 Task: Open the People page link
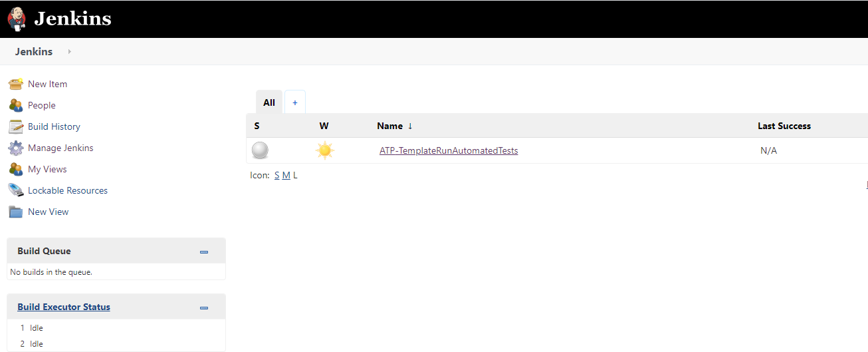pos(42,105)
